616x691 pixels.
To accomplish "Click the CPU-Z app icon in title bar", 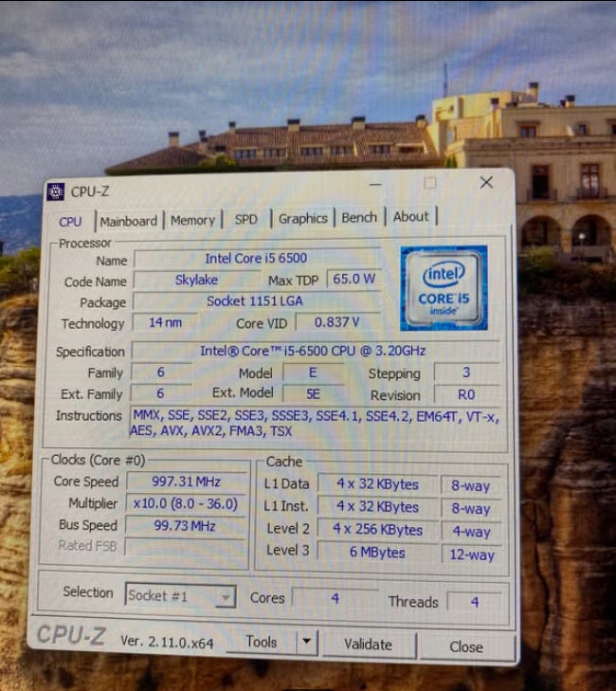I will [56, 191].
